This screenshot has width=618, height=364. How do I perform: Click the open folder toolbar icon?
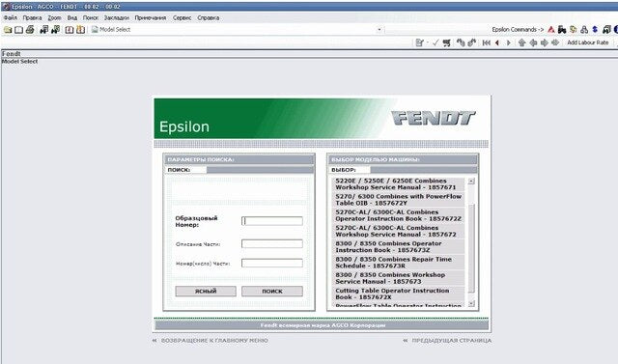coord(8,30)
